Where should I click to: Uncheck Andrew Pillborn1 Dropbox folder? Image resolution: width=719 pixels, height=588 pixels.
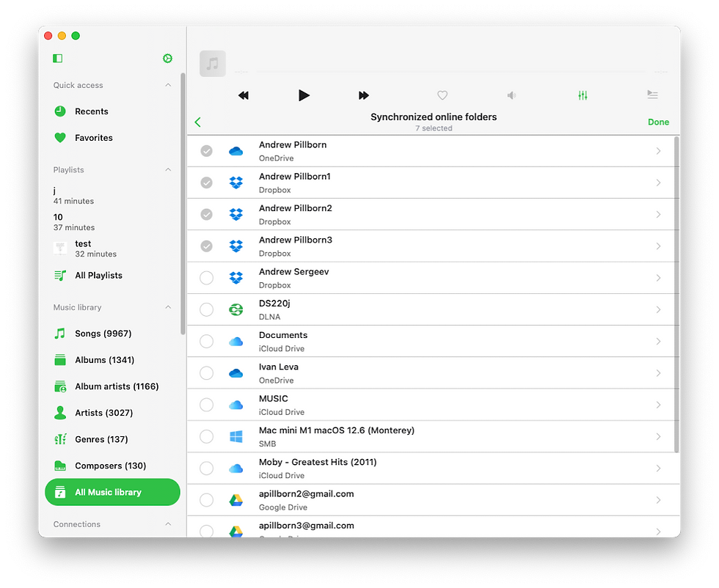[x=207, y=183]
